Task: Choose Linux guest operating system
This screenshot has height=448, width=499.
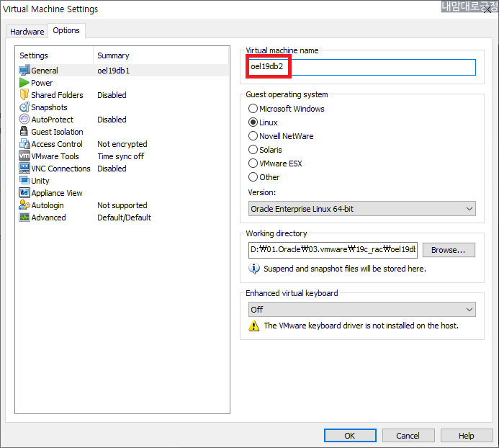Action: point(263,122)
